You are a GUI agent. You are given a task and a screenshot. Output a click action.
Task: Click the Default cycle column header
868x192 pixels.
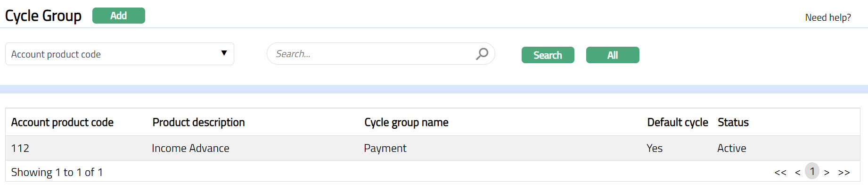[x=677, y=123]
